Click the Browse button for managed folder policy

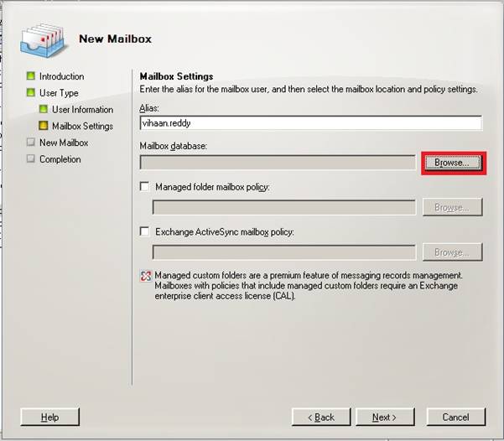point(453,207)
